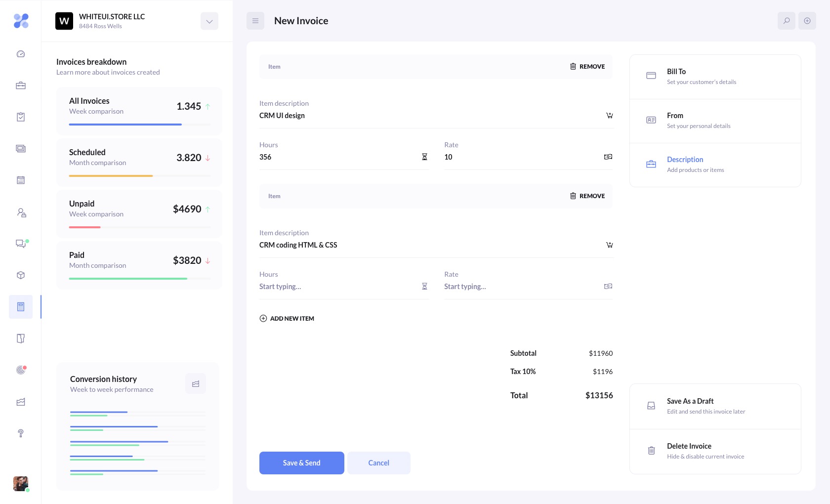This screenshot has height=504, width=830.
Task: Click cart icon for CRM coding HTML & CSS
Action: pyautogui.click(x=610, y=245)
